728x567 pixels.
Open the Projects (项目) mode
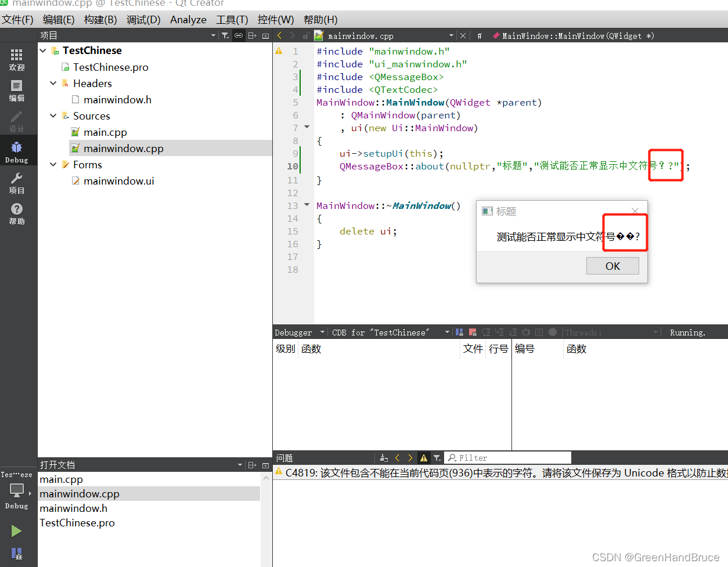[17, 183]
